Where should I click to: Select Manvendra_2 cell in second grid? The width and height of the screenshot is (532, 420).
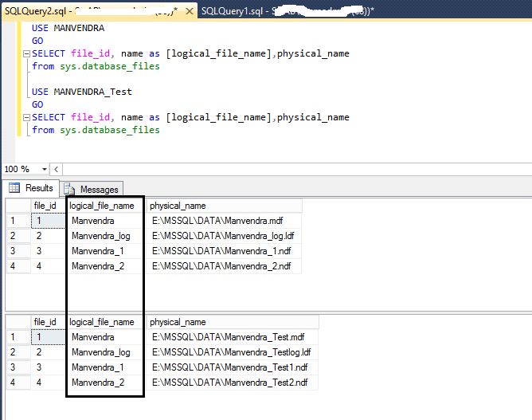tap(104, 383)
